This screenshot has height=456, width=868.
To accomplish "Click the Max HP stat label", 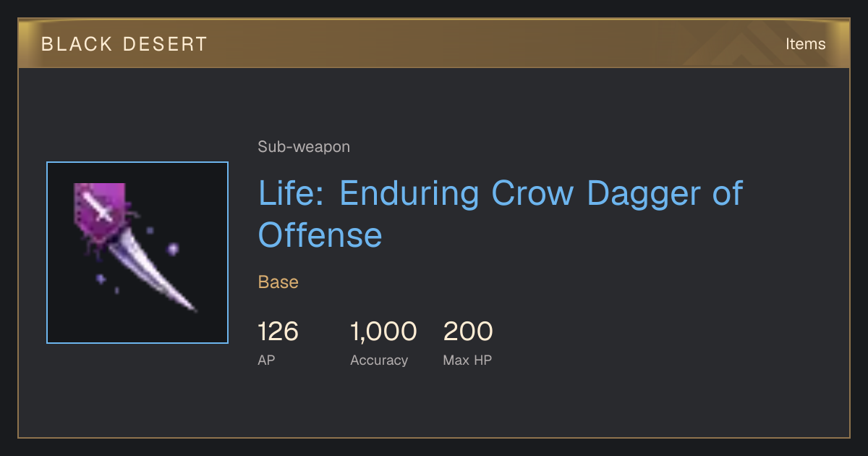I will pos(467,360).
